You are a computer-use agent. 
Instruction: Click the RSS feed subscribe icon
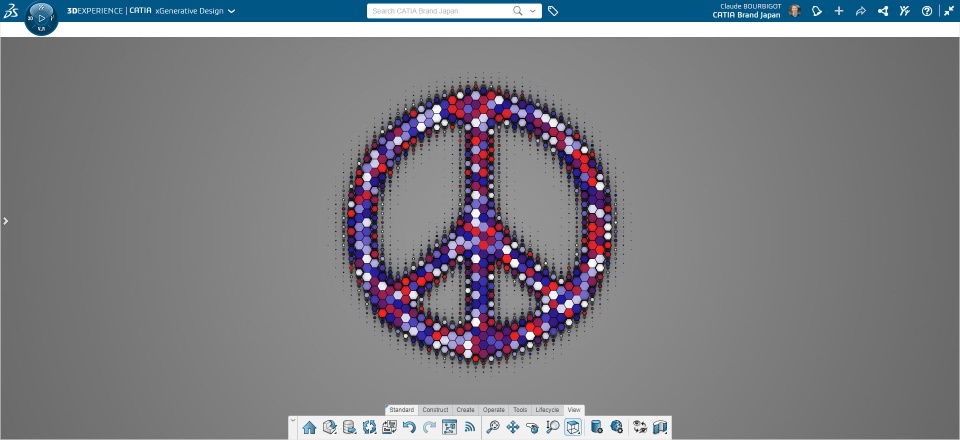point(470,427)
